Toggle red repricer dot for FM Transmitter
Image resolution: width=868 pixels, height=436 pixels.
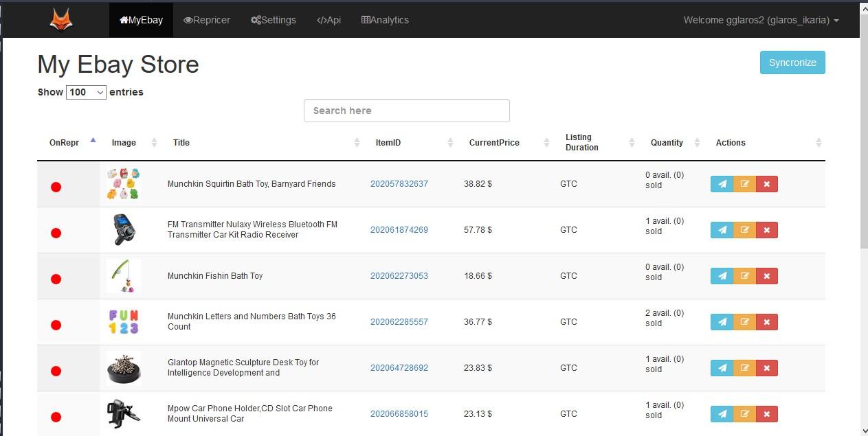(56, 233)
